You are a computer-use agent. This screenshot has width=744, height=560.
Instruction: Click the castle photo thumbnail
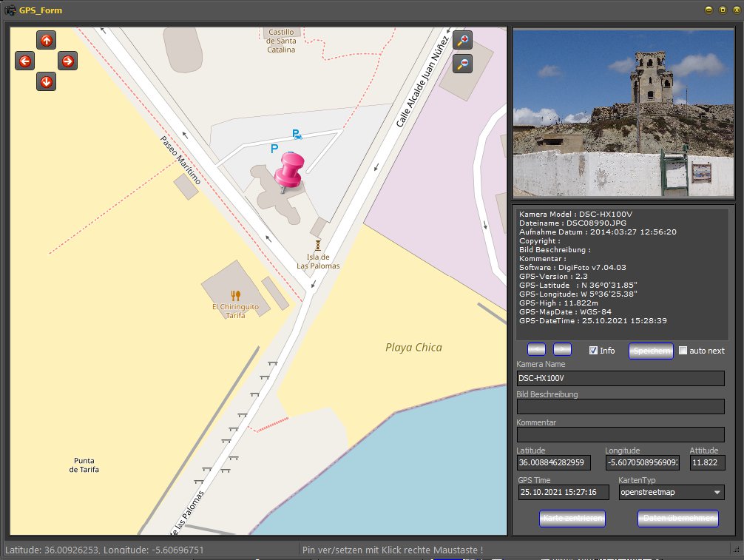coord(622,112)
